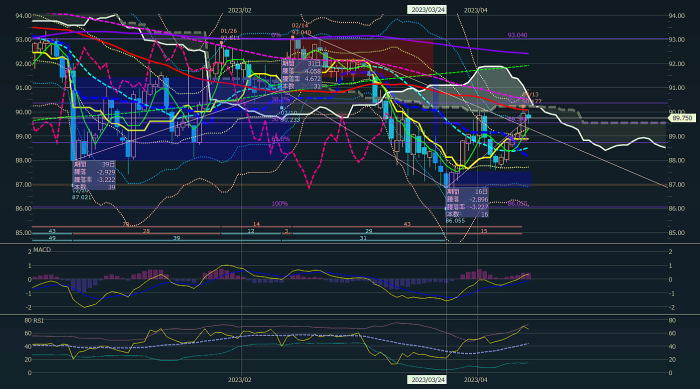
Task: Select the highlighted 2023/03/24 date label at bottom
Action: (x=428, y=380)
